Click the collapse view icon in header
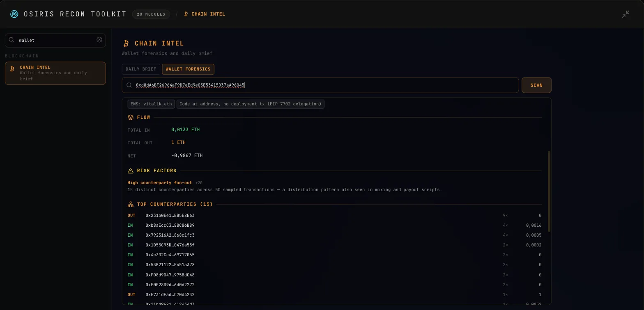The width and height of the screenshot is (644, 310). point(626,14)
